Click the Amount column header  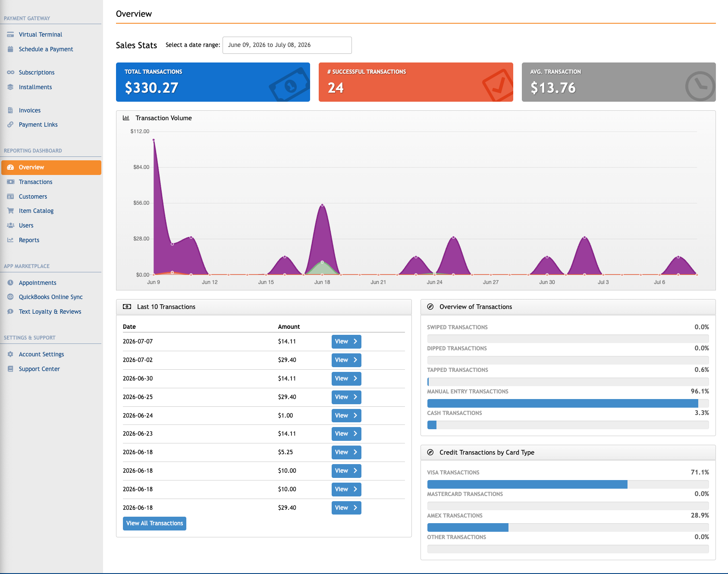[x=289, y=327]
